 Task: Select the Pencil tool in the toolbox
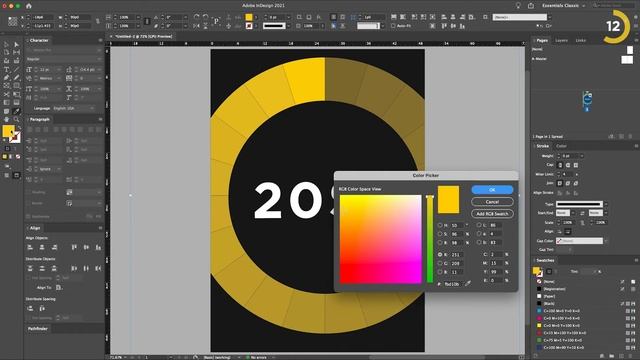tap(16, 78)
